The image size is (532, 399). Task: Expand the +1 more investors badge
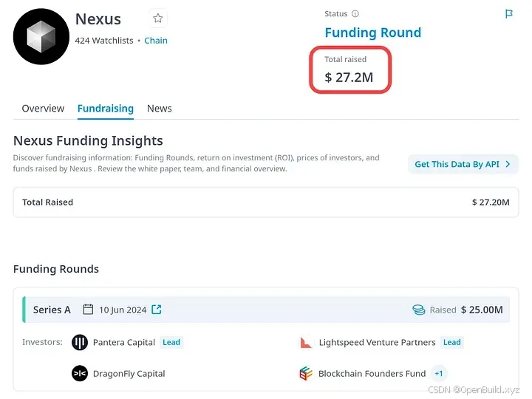pyautogui.click(x=439, y=374)
